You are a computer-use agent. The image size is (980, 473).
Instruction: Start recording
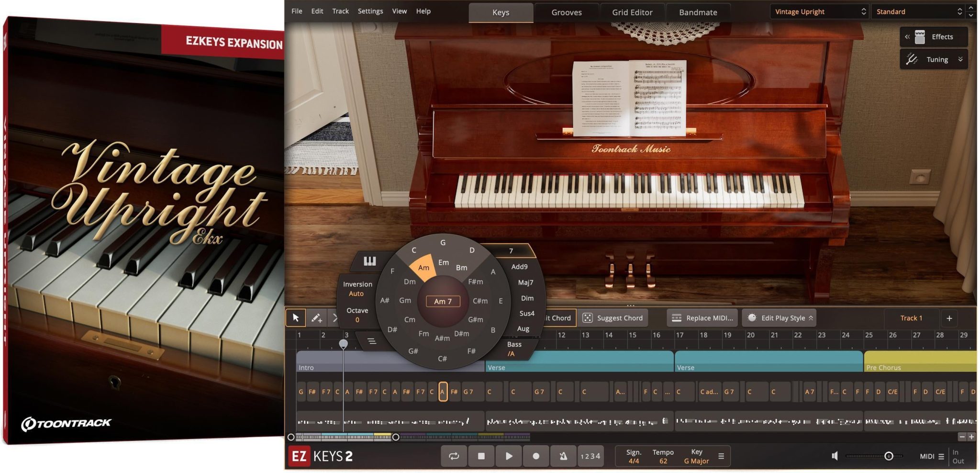pyautogui.click(x=536, y=456)
